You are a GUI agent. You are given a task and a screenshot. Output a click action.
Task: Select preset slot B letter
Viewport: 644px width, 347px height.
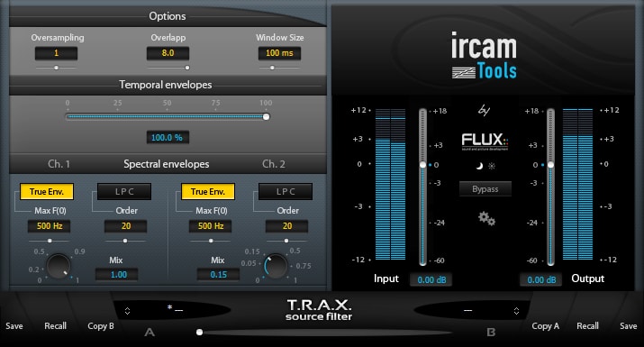491,332
